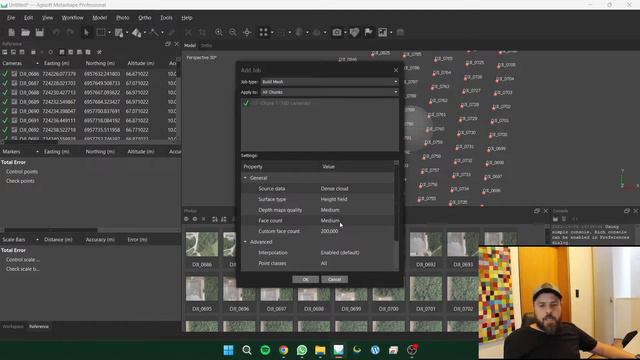Toggle checkbox for camera DJI_0688
The image size is (640, 360).
coord(5,93)
